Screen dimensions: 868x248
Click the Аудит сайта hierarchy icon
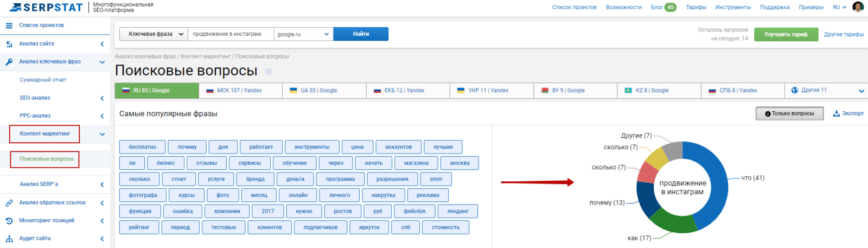pyautogui.click(x=9, y=239)
